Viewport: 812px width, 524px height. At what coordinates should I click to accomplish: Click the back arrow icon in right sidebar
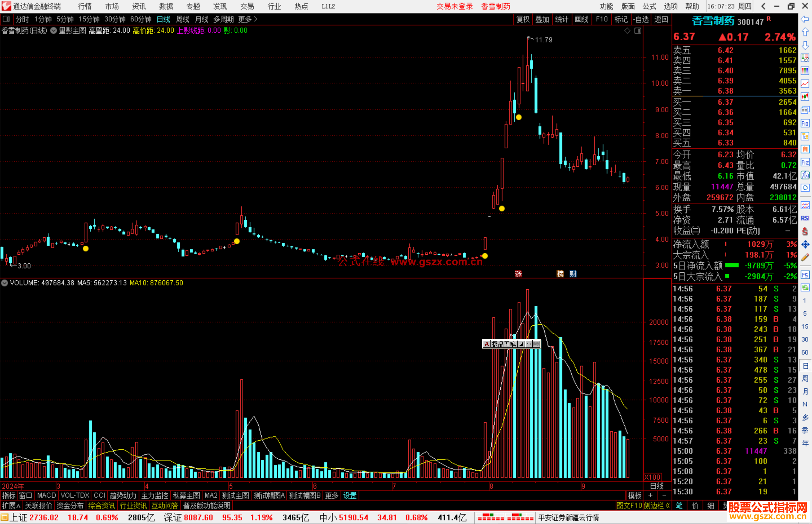pos(805,19)
